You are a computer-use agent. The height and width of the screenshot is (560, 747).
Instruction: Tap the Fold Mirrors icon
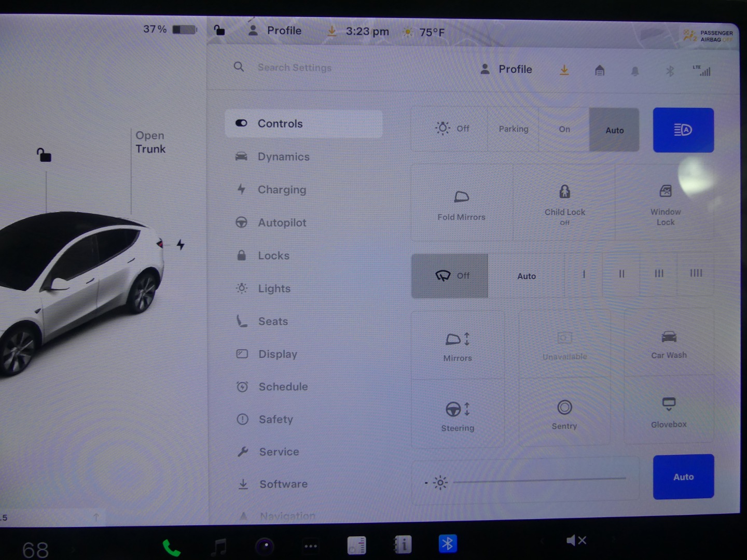461,198
